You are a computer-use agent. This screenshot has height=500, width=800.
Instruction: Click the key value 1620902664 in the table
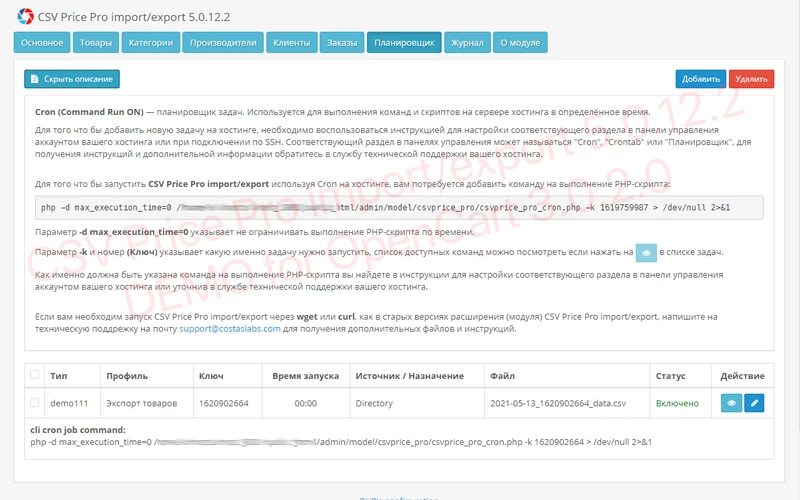coord(223,403)
